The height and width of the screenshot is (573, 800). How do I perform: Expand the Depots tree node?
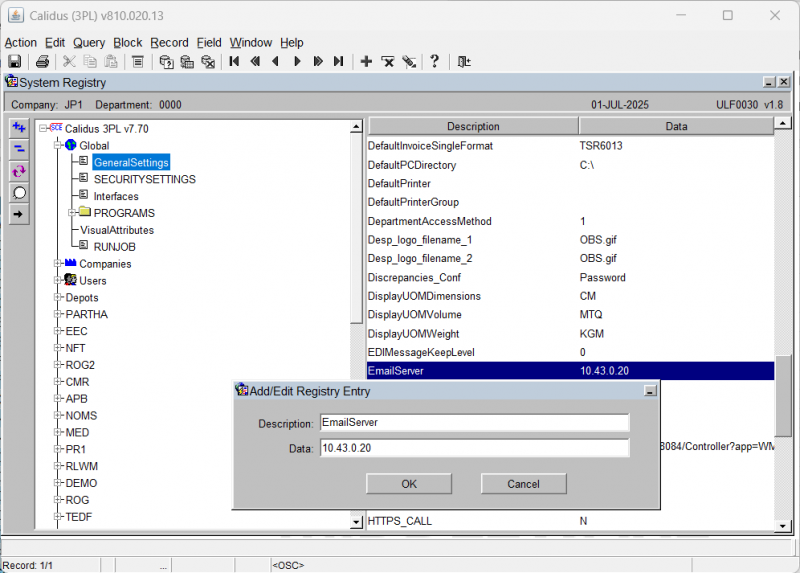click(x=58, y=297)
